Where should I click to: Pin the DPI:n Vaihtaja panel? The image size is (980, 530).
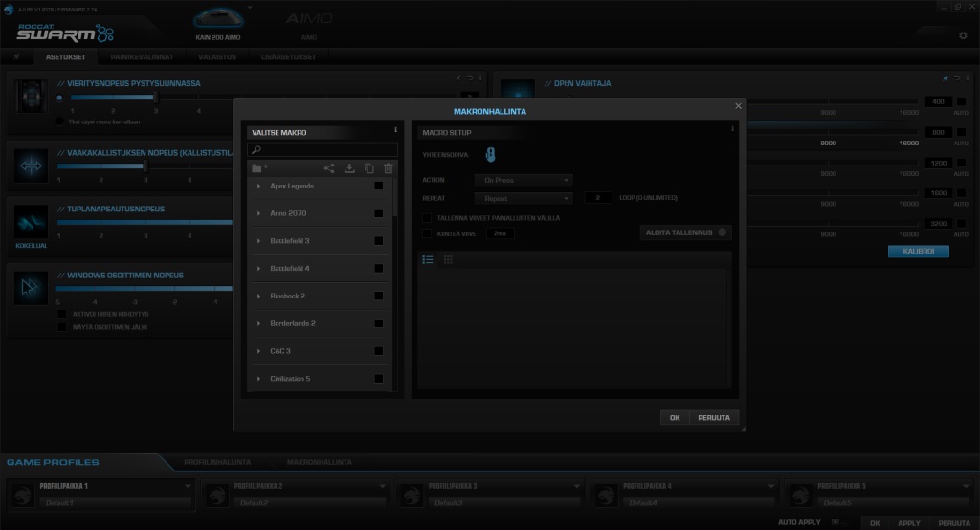point(945,78)
